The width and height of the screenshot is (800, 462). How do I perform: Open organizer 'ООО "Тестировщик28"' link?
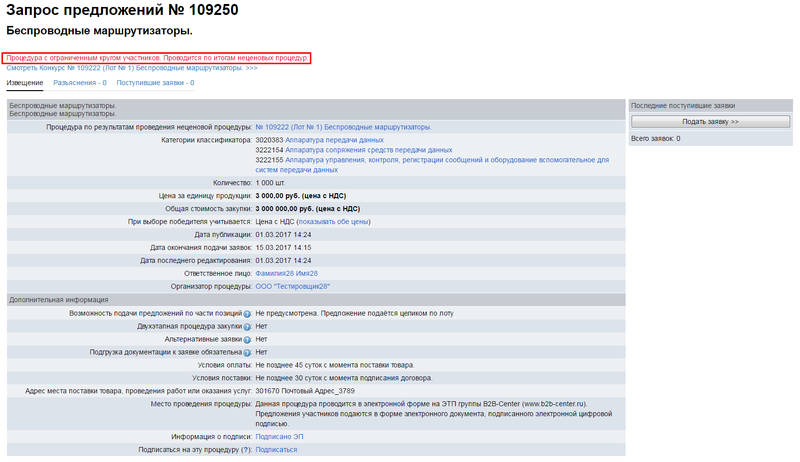[x=292, y=286]
